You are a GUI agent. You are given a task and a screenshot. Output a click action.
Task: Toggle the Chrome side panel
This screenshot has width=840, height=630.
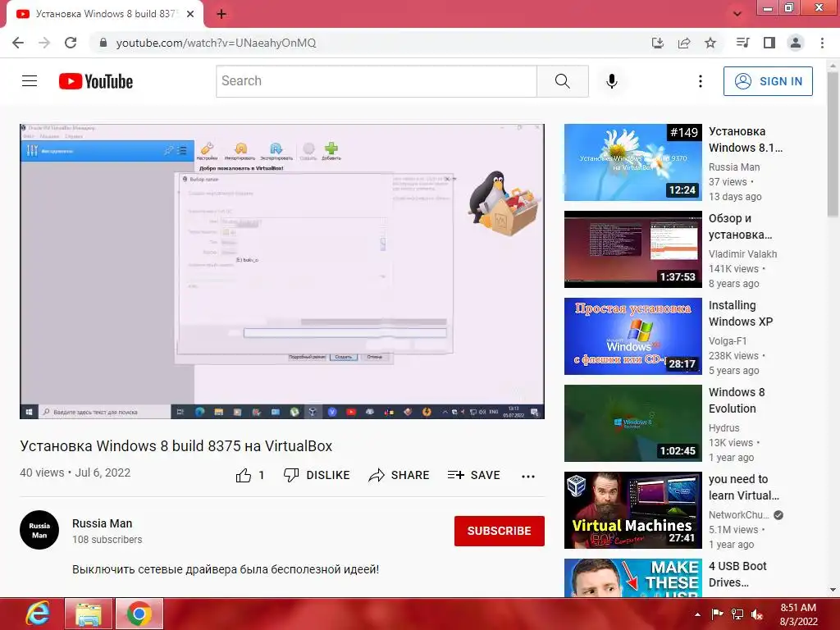click(x=769, y=43)
